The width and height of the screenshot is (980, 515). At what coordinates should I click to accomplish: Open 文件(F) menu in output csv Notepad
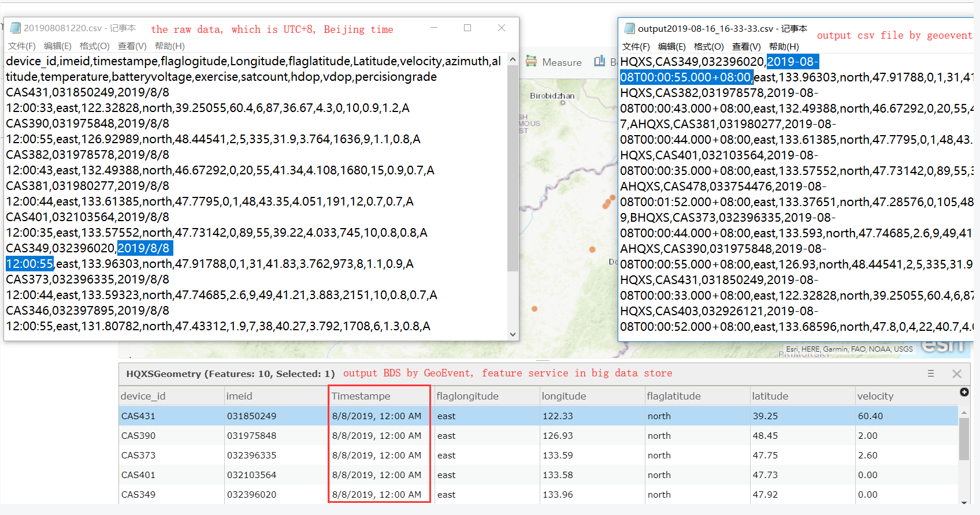tap(636, 47)
